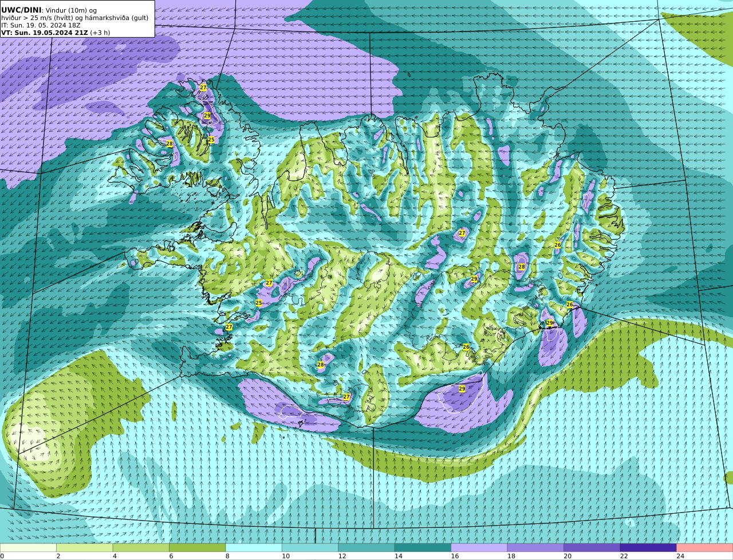This screenshot has height=560, width=733.
Task: Select the IT: Sun. 19. 05. 2024 18Z line
Action: [41, 25]
